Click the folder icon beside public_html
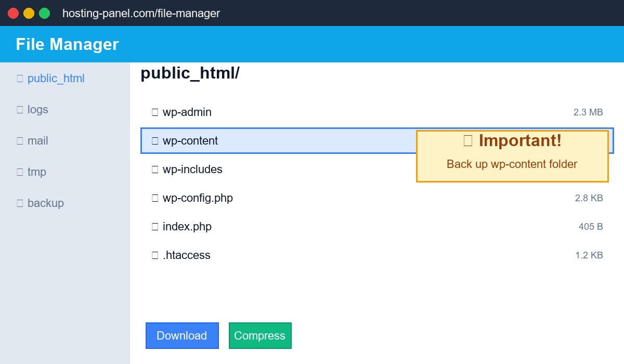 click(20, 78)
